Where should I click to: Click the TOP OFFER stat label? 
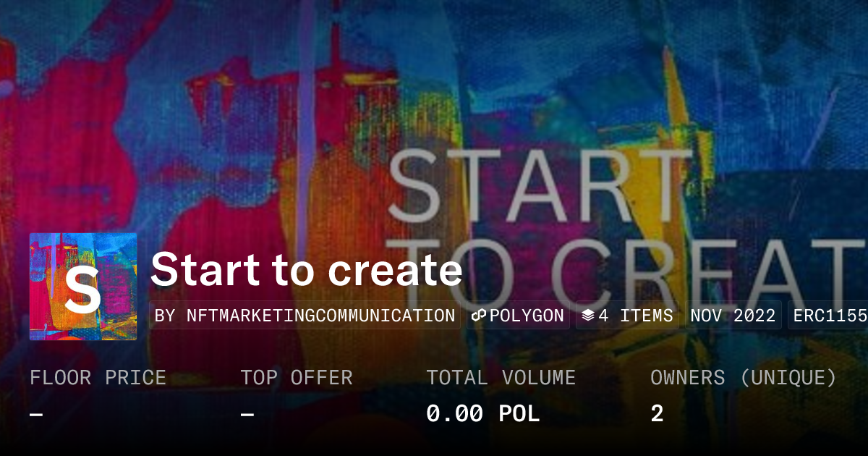297,378
